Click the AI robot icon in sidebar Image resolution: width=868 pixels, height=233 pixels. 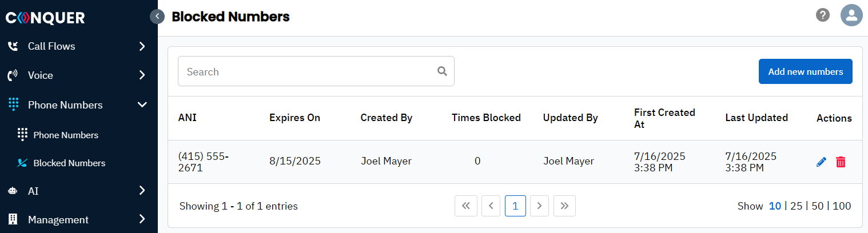[x=13, y=191]
